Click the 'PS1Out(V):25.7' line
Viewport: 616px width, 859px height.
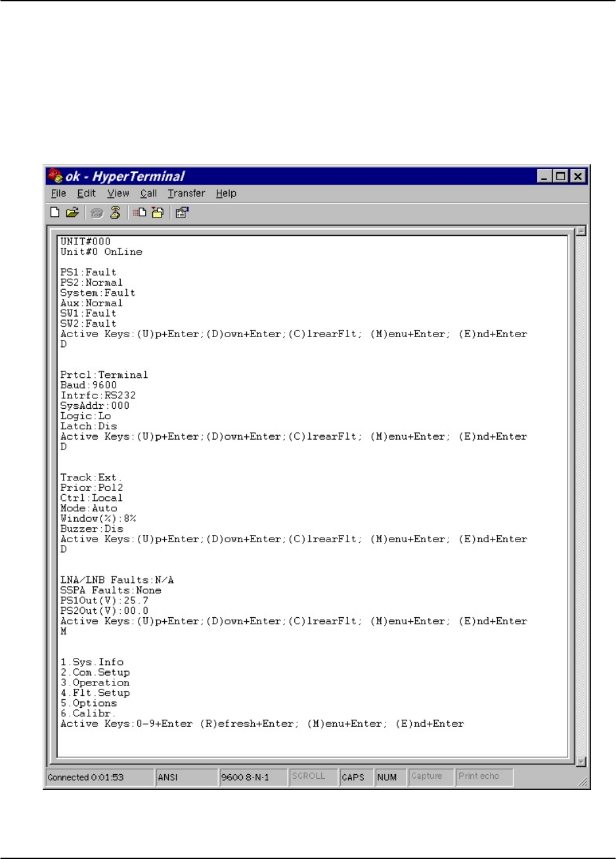click(x=104, y=600)
